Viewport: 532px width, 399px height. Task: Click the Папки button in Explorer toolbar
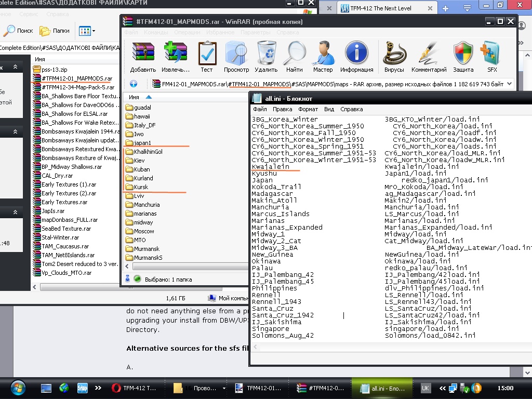[x=55, y=31]
